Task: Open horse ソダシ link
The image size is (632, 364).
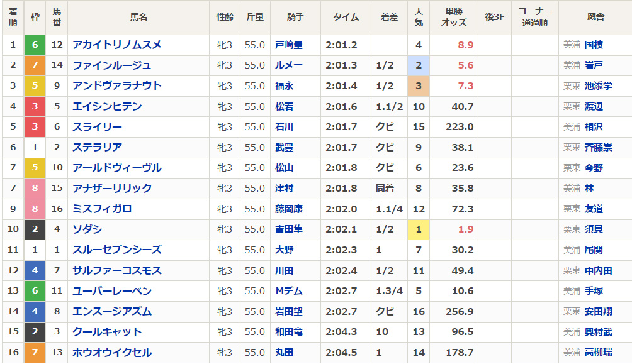Action: coord(87,229)
